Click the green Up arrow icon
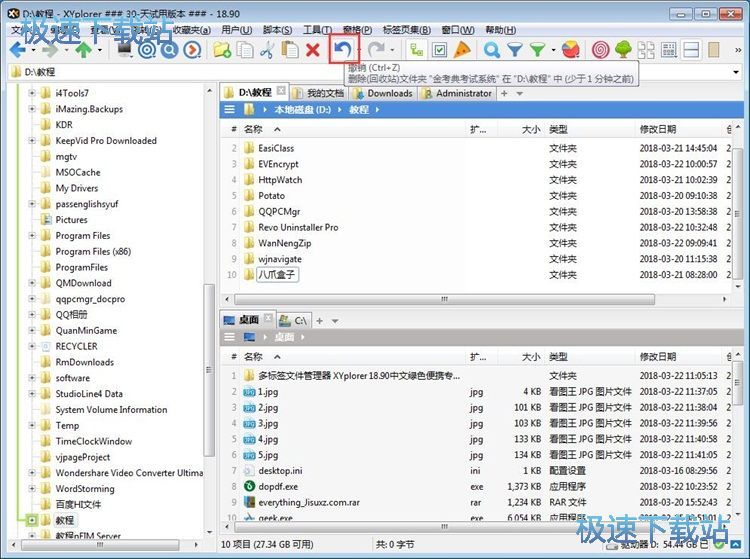The width and height of the screenshot is (750, 559). [84, 49]
